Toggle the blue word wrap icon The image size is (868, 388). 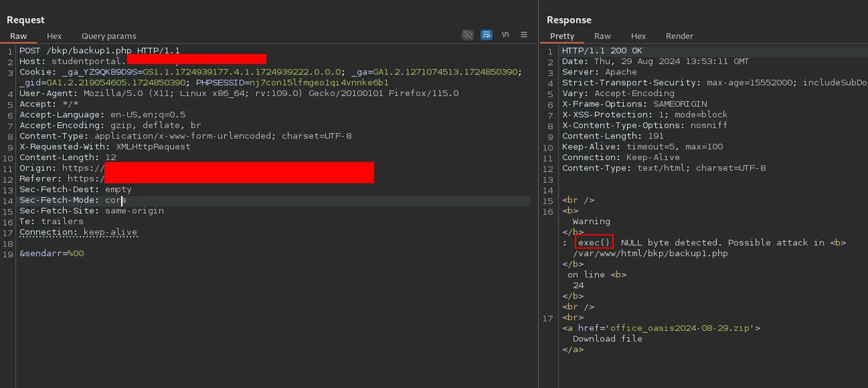(486, 35)
